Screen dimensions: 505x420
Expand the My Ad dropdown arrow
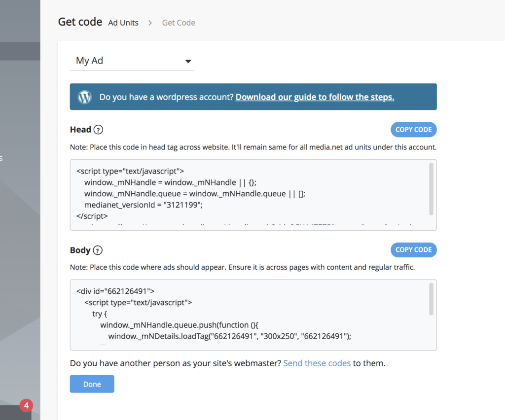[188, 61]
